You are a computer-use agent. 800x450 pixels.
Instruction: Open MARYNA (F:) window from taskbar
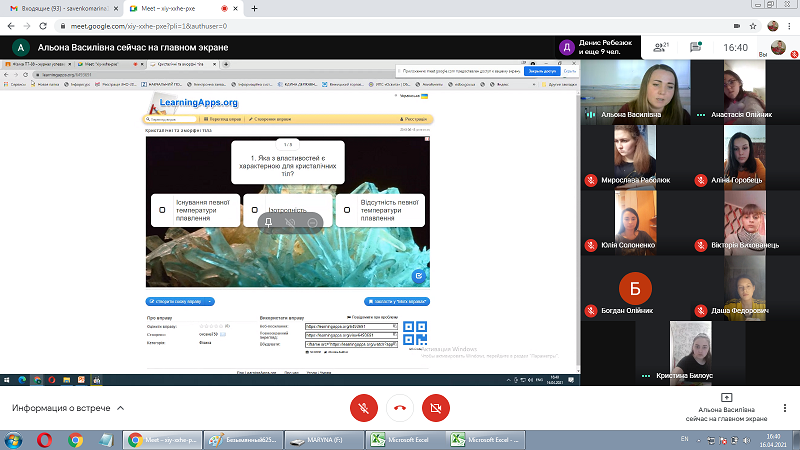[x=324, y=440]
